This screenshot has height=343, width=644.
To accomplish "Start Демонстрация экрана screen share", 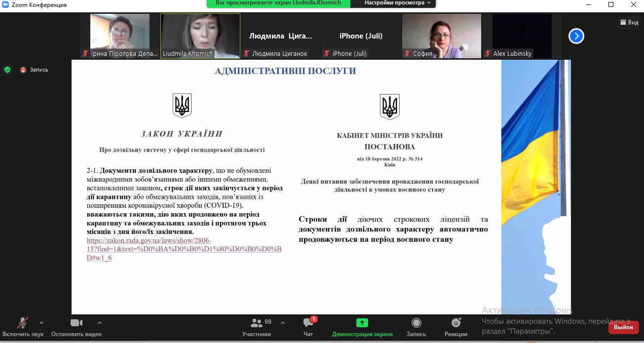I will 362,327.
